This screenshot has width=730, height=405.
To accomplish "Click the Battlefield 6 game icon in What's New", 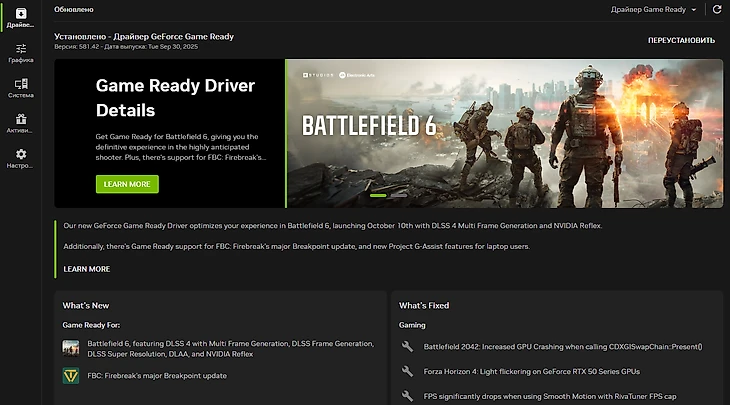I will coord(71,348).
